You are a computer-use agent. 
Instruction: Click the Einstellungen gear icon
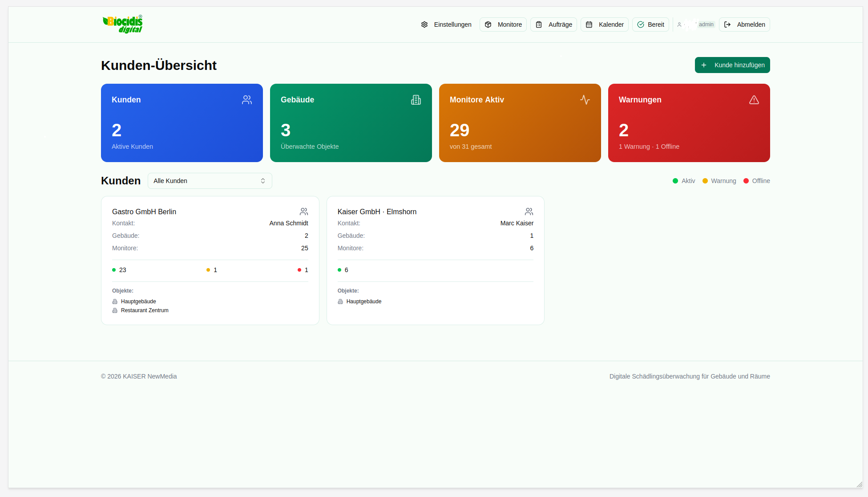tap(424, 24)
